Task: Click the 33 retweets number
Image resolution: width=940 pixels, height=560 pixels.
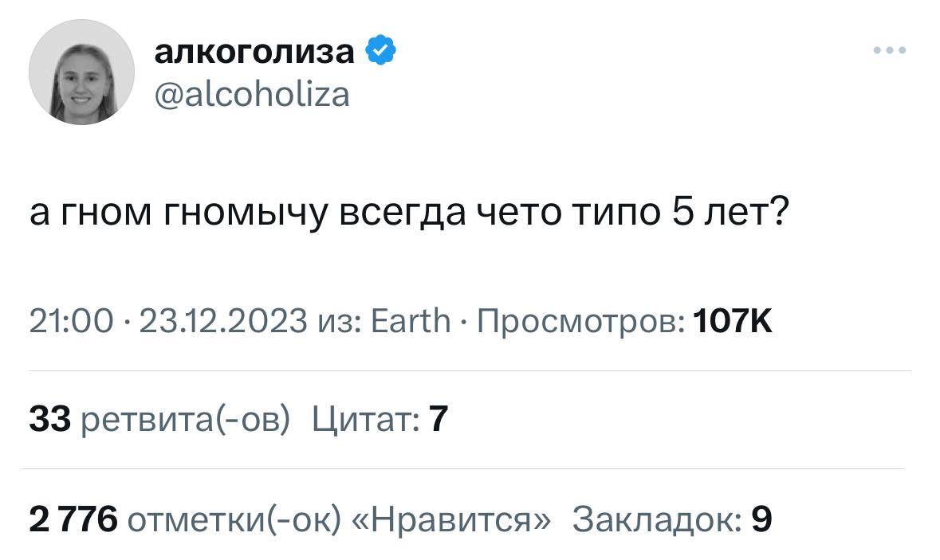Action: click(x=50, y=418)
